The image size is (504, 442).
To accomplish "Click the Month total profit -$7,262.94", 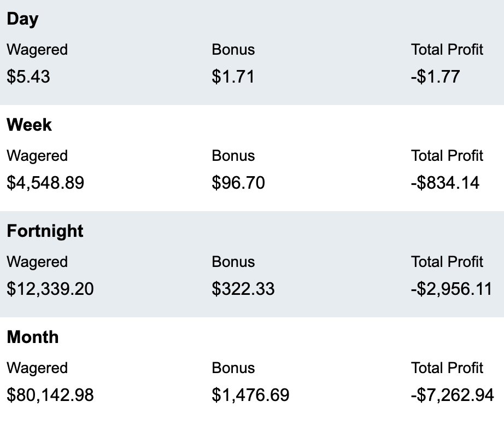I will [452, 395].
